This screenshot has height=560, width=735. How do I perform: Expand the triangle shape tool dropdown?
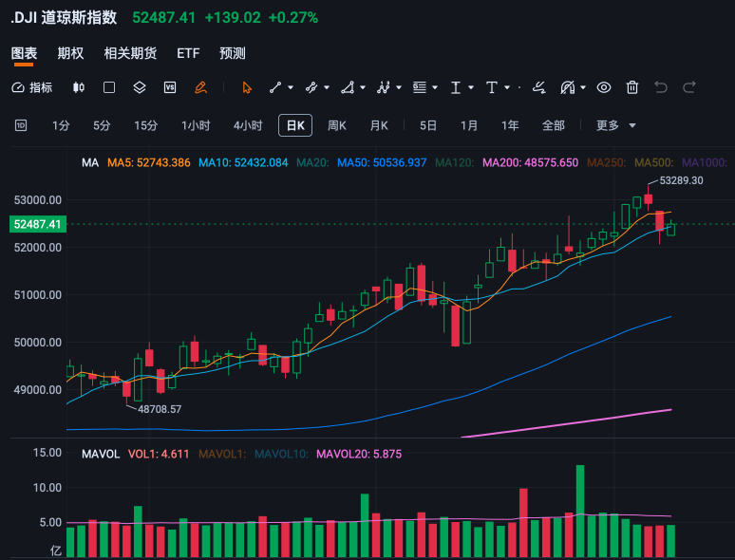[363, 87]
